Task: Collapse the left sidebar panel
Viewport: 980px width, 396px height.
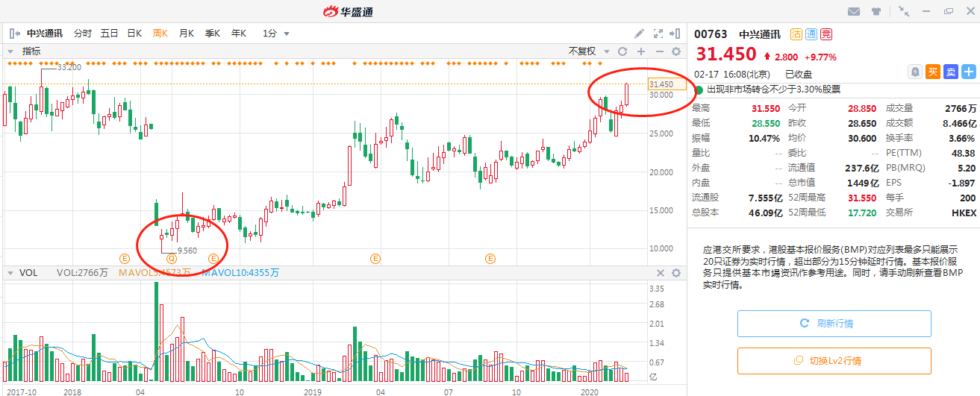Action: tap(14, 34)
